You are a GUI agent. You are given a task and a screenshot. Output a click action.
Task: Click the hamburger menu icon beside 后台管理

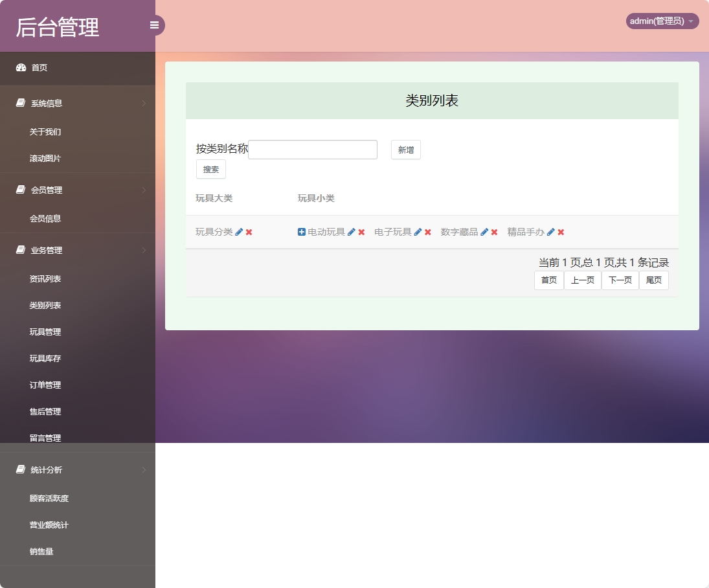[154, 25]
